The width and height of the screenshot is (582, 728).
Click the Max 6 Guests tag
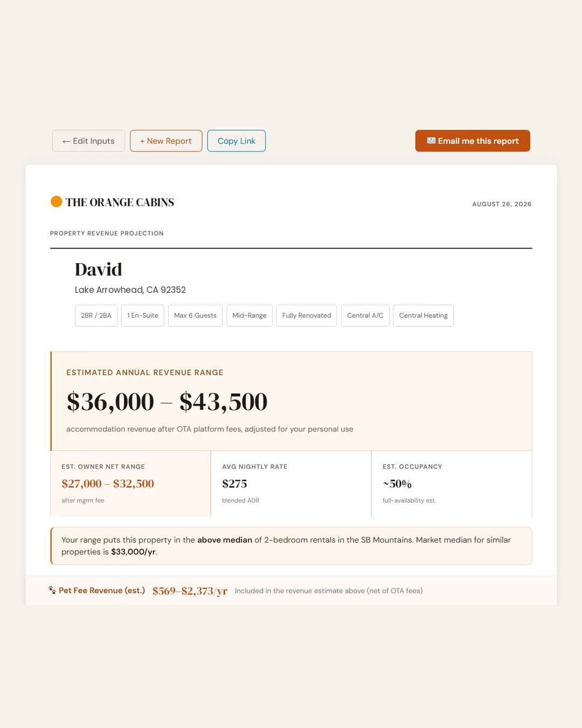[195, 315]
